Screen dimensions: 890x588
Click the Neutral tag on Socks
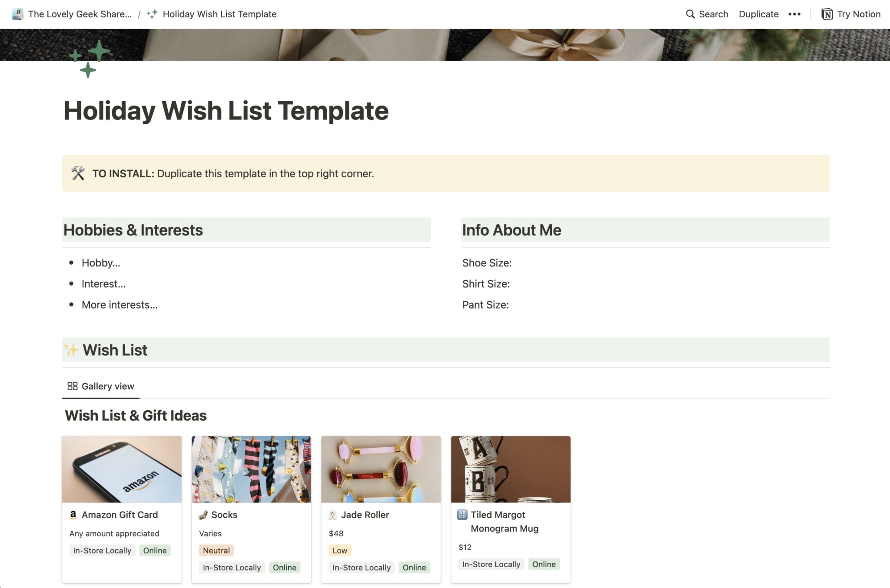(x=216, y=551)
